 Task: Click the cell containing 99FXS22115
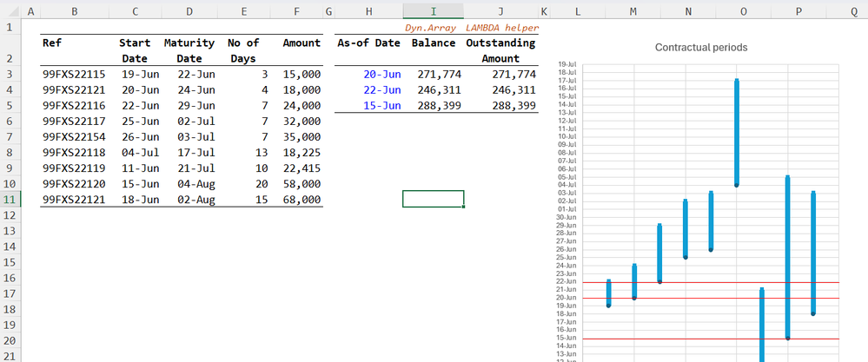(x=74, y=75)
